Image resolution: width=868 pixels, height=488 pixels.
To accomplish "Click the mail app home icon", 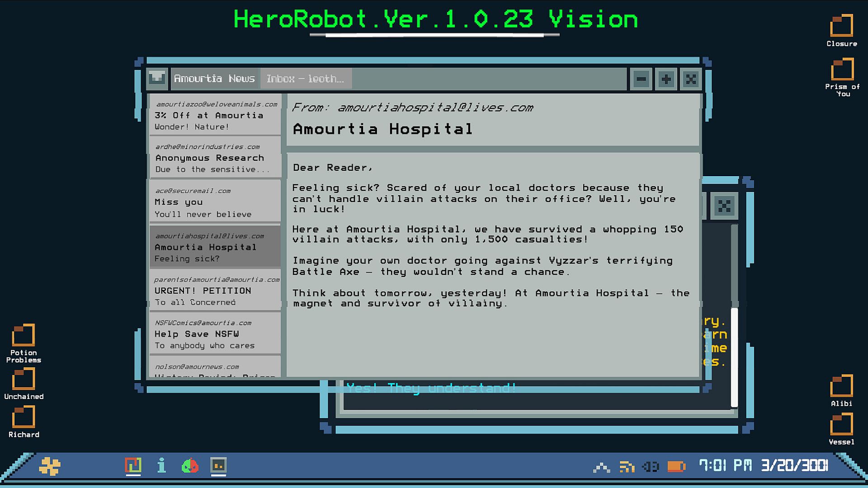I will pos(157,79).
